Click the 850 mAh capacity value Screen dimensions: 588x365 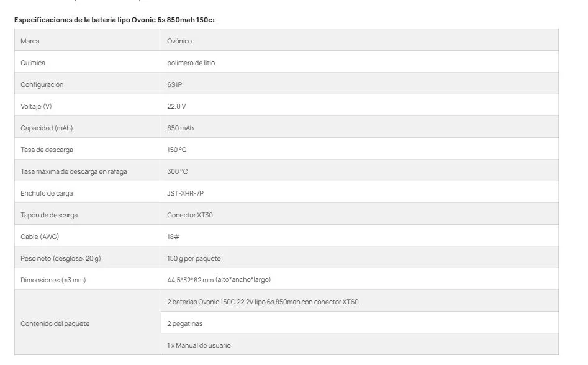click(181, 128)
